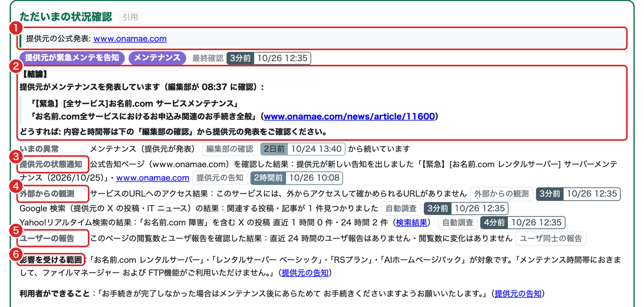Click the 【結論】 heading text
The image size is (644, 307).
pos(34,74)
